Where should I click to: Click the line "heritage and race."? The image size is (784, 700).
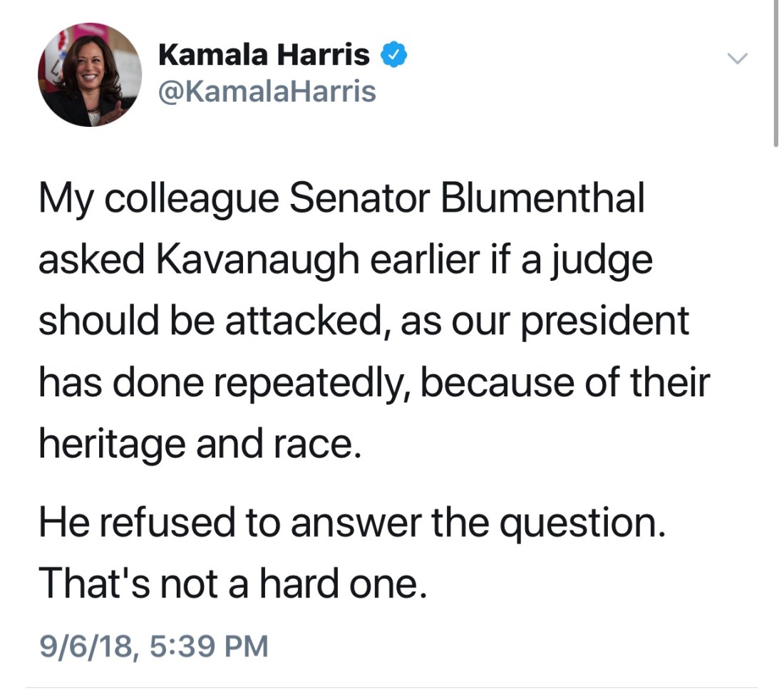[195, 443]
